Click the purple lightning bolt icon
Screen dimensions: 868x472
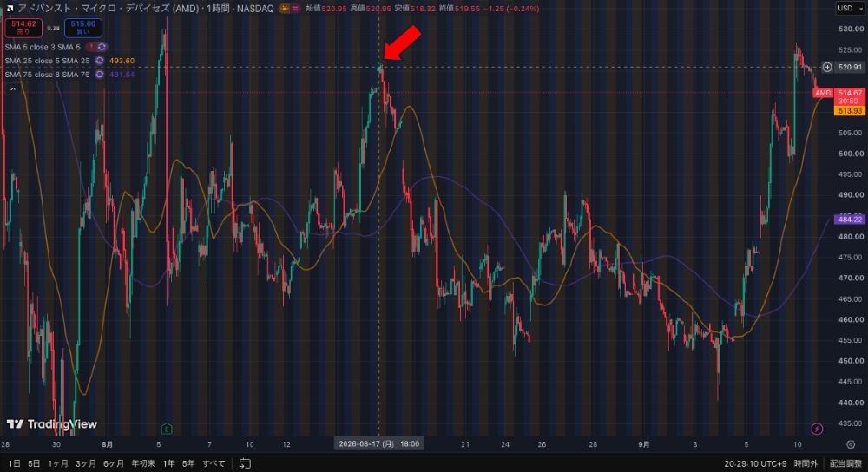point(817,429)
